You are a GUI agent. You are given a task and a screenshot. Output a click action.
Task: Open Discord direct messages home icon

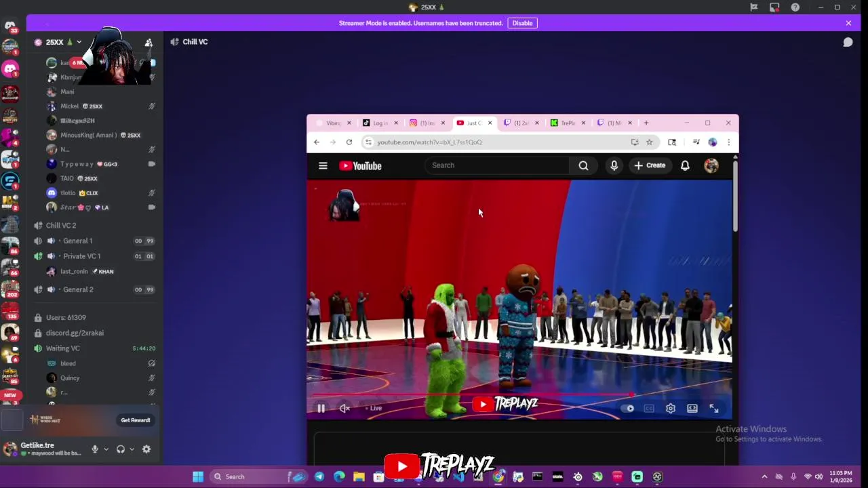pos(10,26)
